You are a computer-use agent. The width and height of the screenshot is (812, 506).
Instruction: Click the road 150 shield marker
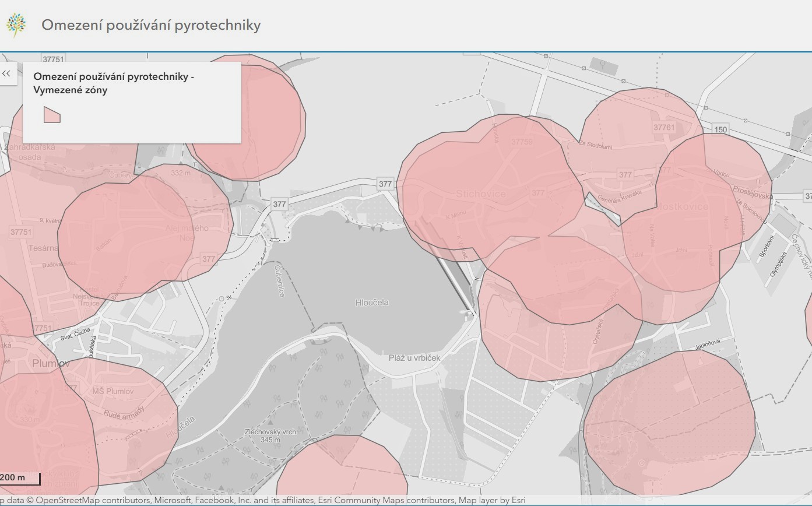click(721, 129)
